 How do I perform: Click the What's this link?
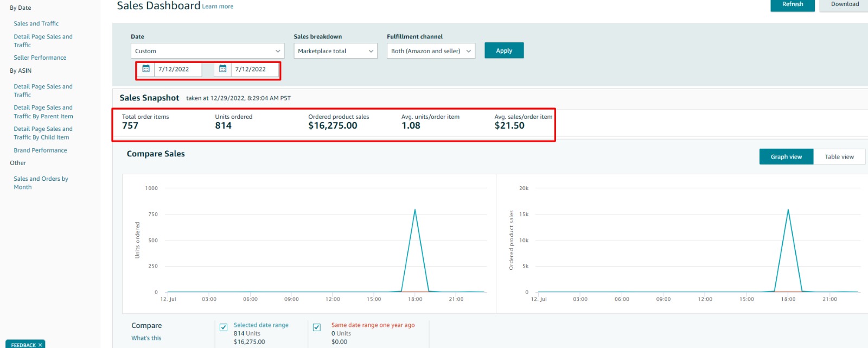[x=146, y=338]
